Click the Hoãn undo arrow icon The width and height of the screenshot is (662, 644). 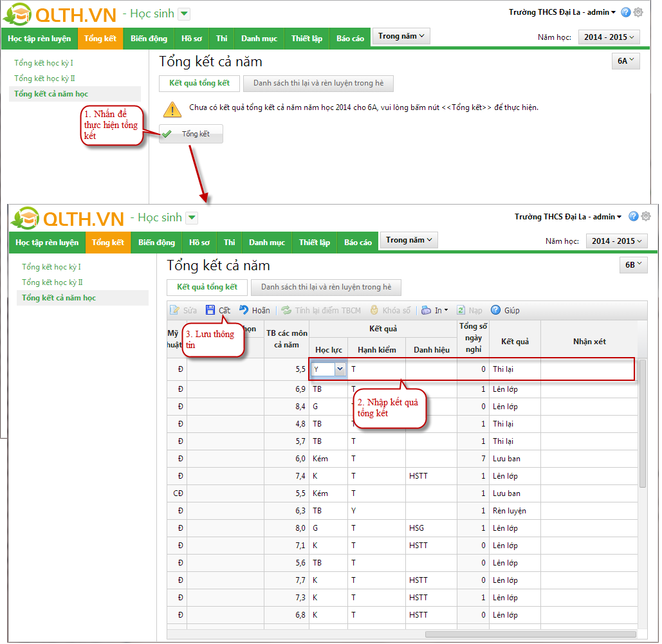pyautogui.click(x=244, y=310)
